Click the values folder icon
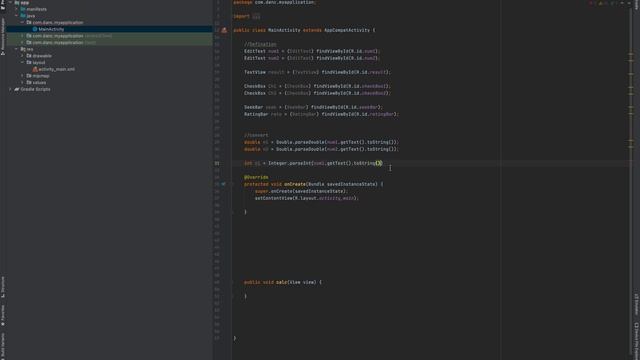 click(29, 82)
